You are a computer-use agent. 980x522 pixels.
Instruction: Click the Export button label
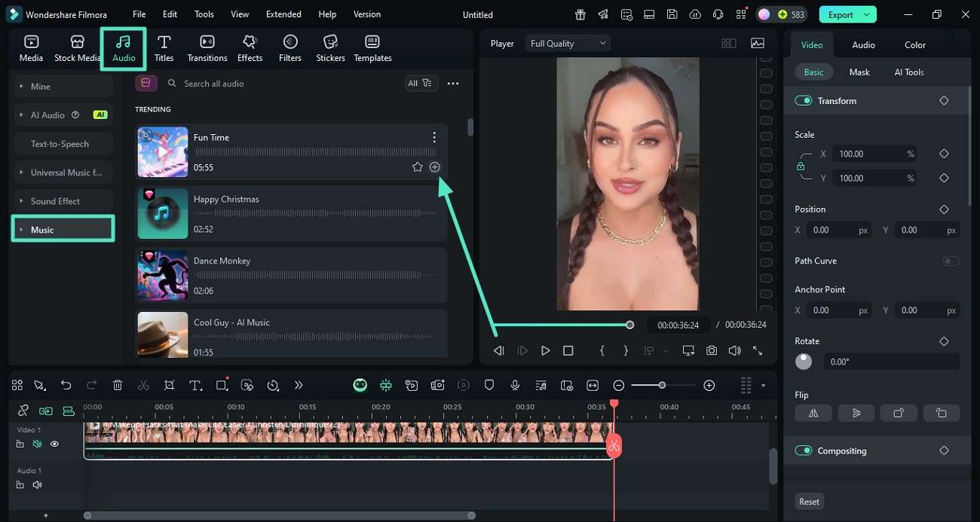841,14
